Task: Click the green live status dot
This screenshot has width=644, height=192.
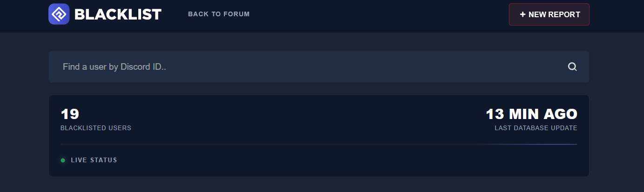Action: [63, 160]
